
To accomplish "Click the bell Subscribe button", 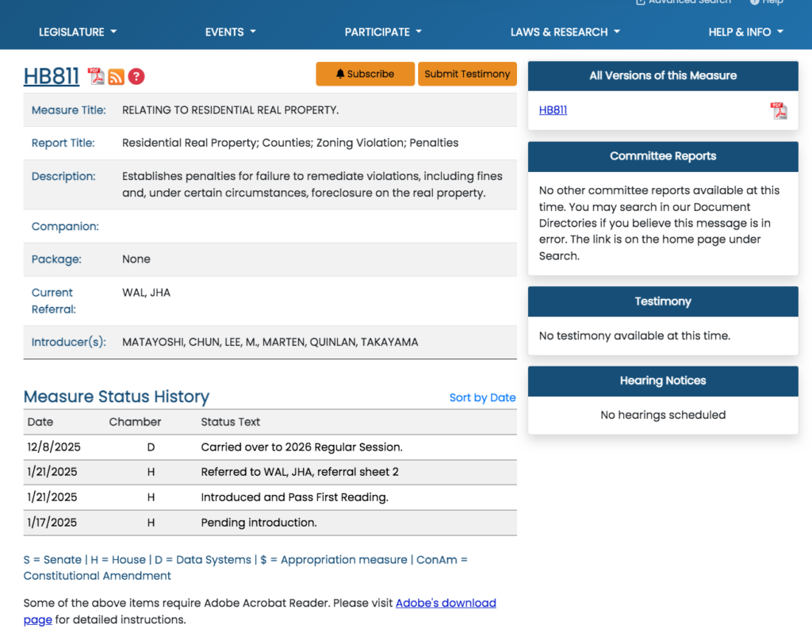I will coord(365,74).
